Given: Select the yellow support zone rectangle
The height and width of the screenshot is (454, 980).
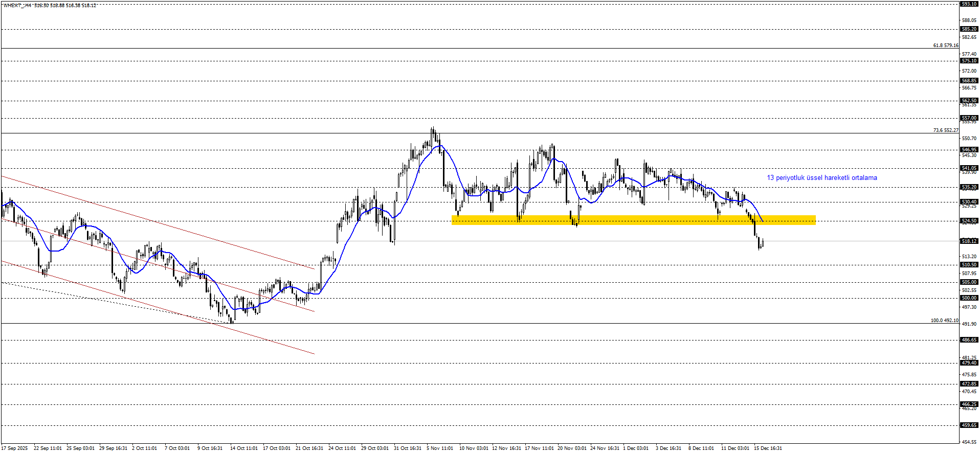Looking at the screenshot, I should click(x=633, y=220).
